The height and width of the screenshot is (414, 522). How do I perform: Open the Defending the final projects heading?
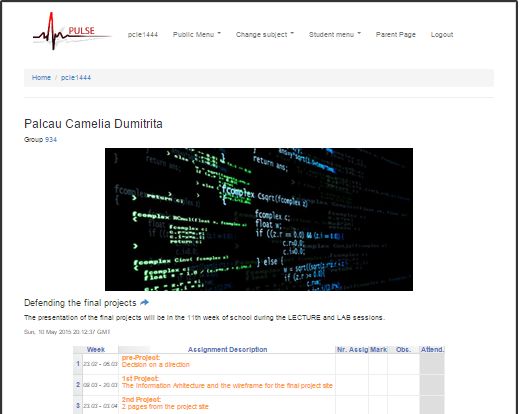tap(80, 303)
